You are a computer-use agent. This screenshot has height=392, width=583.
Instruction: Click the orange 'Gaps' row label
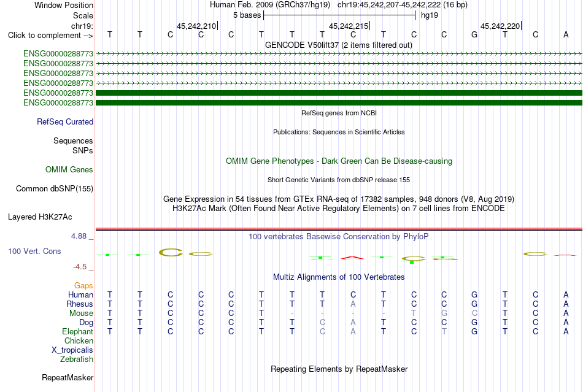[x=83, y=285]
